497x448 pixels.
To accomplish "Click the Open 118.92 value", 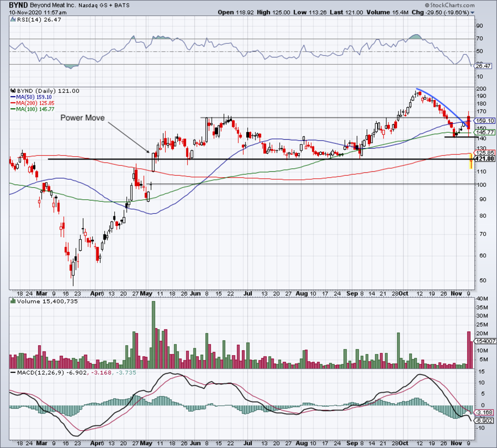I will click(x=236, y=12).
